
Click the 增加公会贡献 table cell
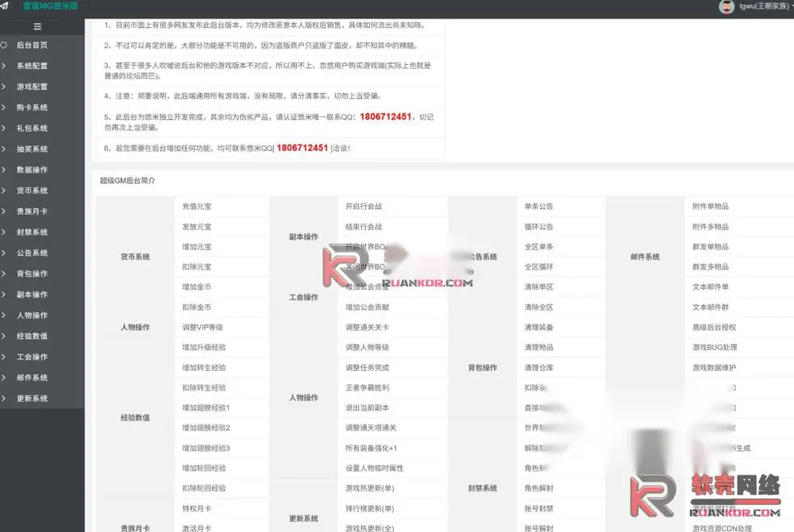(392, 307)
